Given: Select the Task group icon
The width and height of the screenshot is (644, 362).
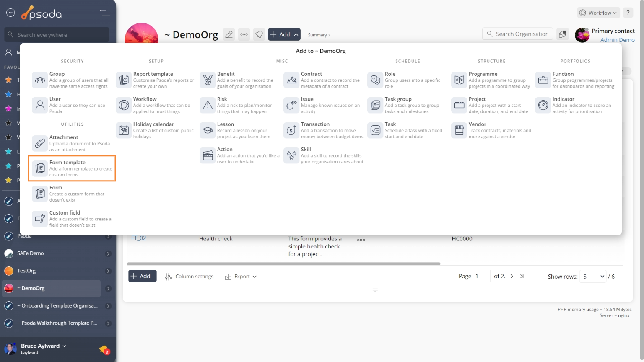Looking at the screenshot, I should click(x=375, y=105).
